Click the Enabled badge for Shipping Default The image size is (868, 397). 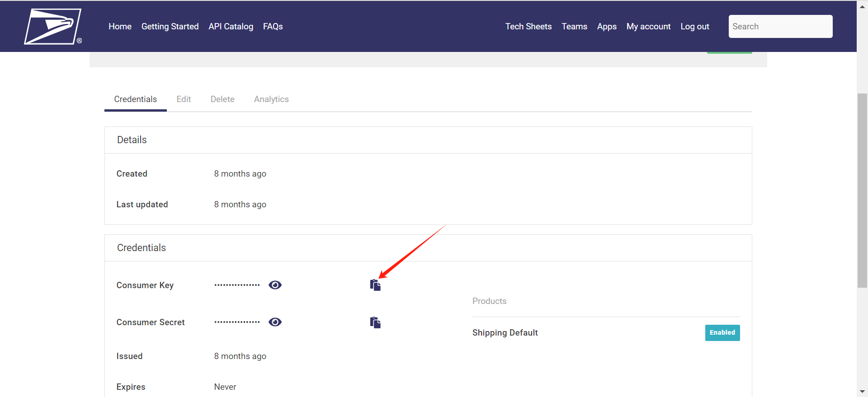(722, 333)
